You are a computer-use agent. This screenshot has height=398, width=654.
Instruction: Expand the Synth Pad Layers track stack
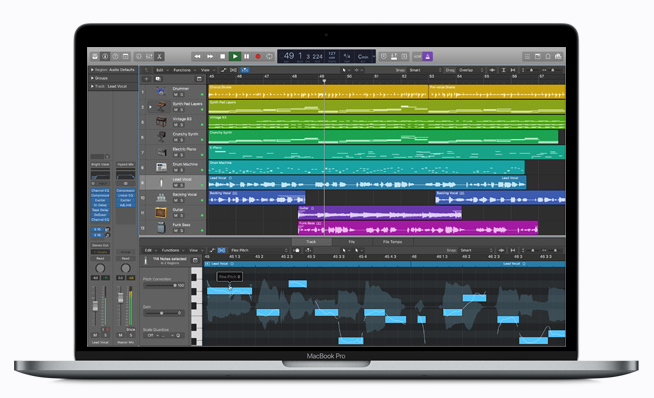(x=151, y=107)
